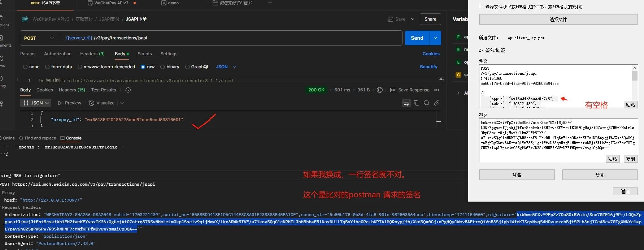Select x-www-form-urlencoded radio

[x=80, y=67]
